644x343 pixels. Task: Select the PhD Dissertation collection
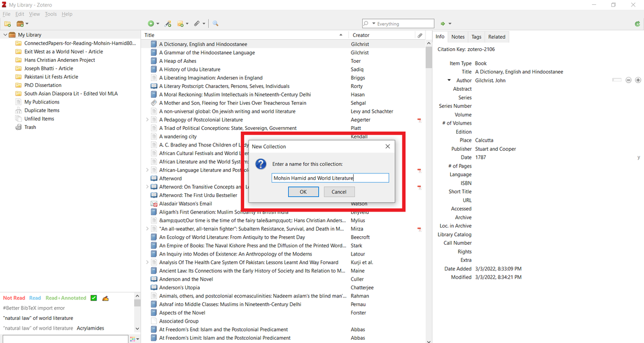pyautogui.click(x=43, y=85)
